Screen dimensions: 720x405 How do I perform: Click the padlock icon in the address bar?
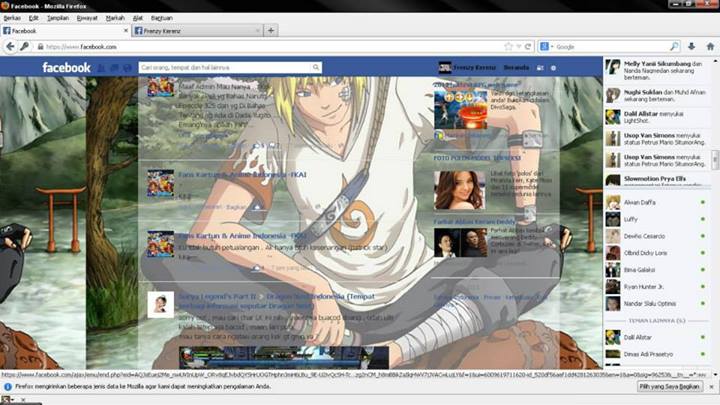(x=40, y=47)
